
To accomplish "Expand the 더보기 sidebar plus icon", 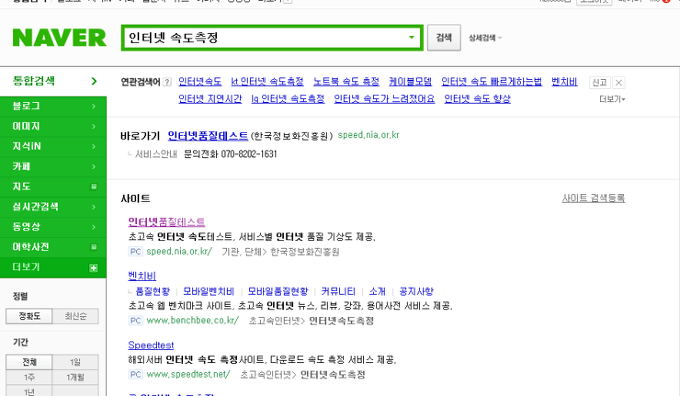I will click(x=93, y=268).
